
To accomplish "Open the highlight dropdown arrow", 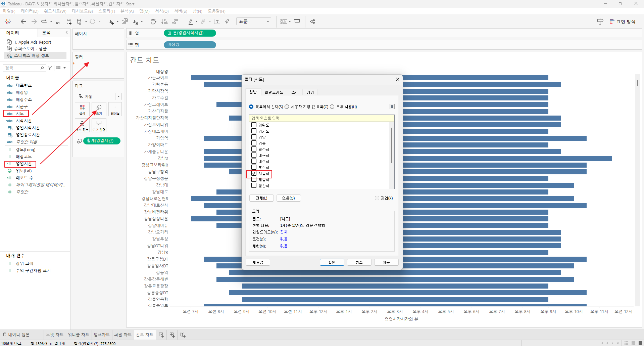I will pyautogui.click(x=196, y=22).
